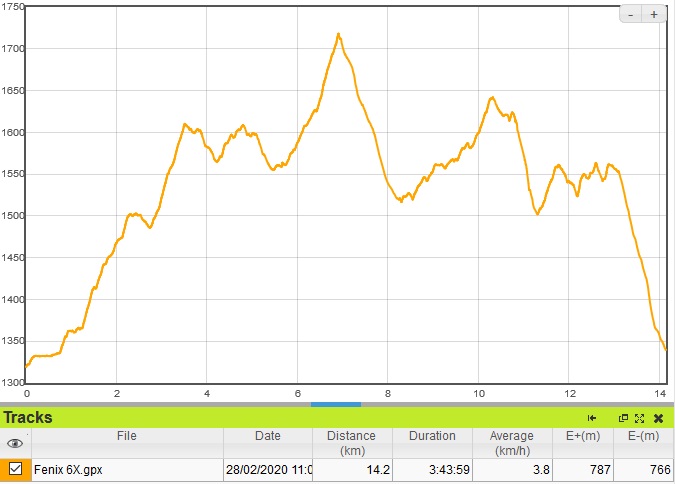
Task: Sort by Duration column header
Action: pos(432,436)
